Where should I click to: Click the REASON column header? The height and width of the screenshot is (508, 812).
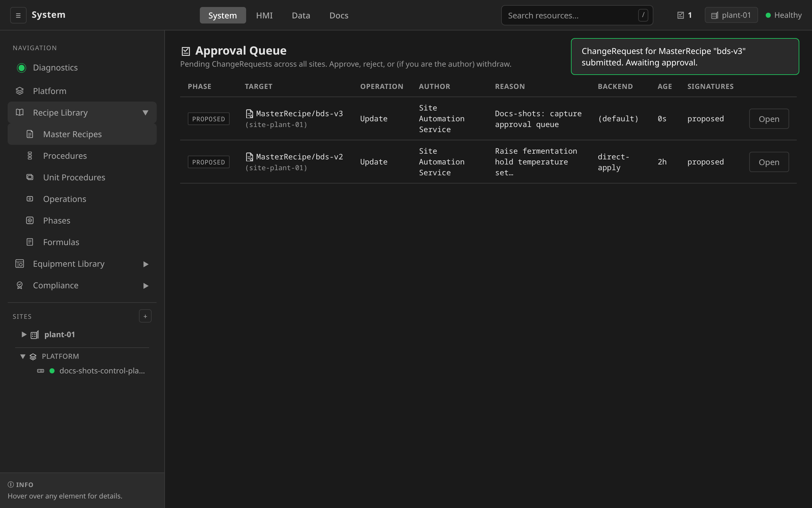coord(510,86)
